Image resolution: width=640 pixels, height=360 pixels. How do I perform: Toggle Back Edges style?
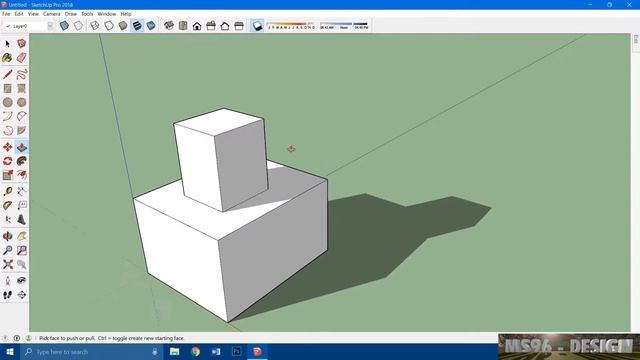point(78,26)
